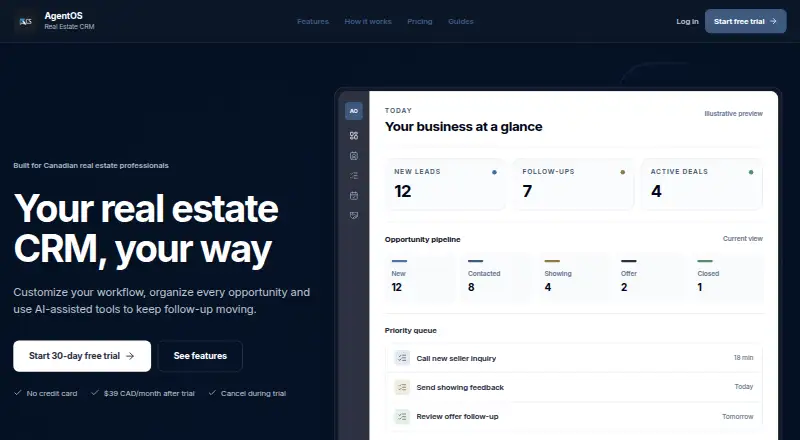Image resolution: width=800 pixels, height=440 pixels.
Task: Open the dashboard grid icon in preview sidebar
Action: [354, 135]
